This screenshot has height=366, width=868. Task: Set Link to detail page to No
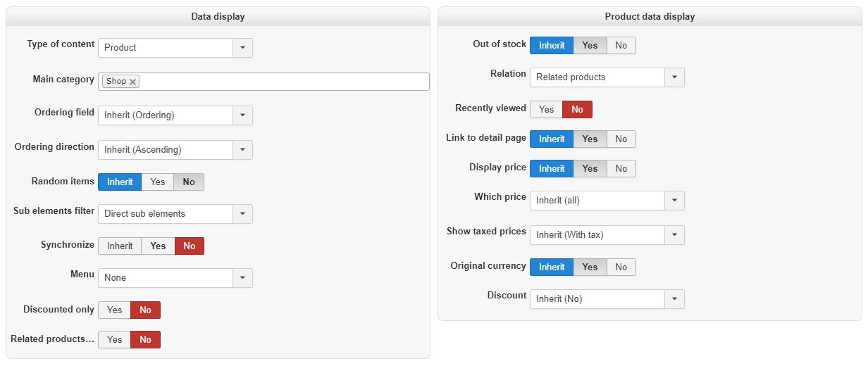click(621, 139)
